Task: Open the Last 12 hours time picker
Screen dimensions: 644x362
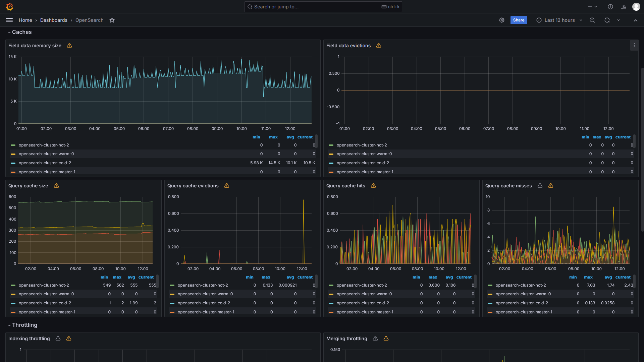Action: click(559, 20)
